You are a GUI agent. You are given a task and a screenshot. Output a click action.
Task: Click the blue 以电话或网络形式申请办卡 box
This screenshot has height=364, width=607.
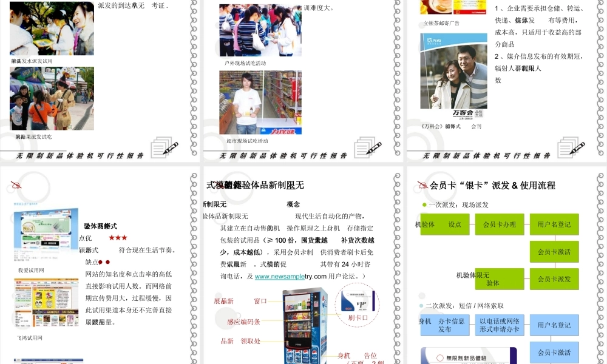point(500,325)
